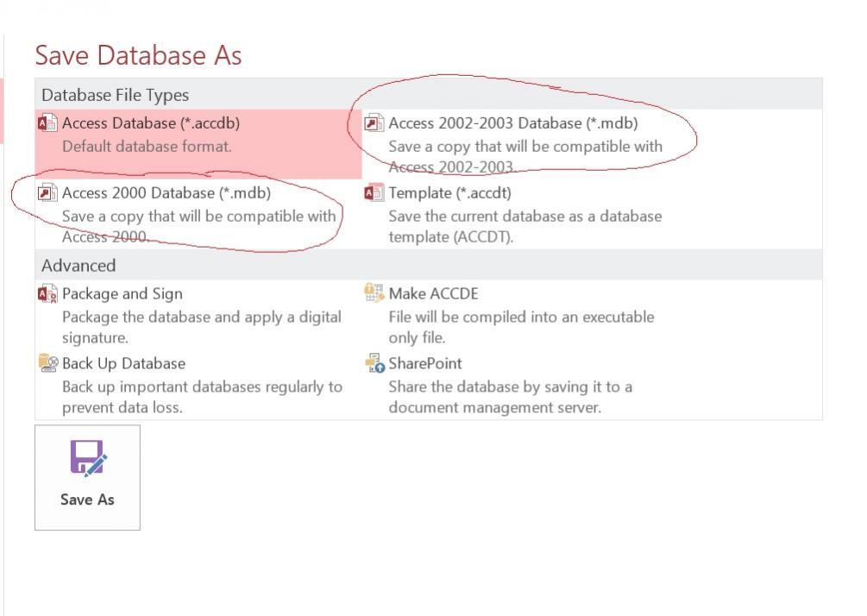867x616 pixels.
Task: Click the Access 2000 Database icon
Action: pos(47,192)
